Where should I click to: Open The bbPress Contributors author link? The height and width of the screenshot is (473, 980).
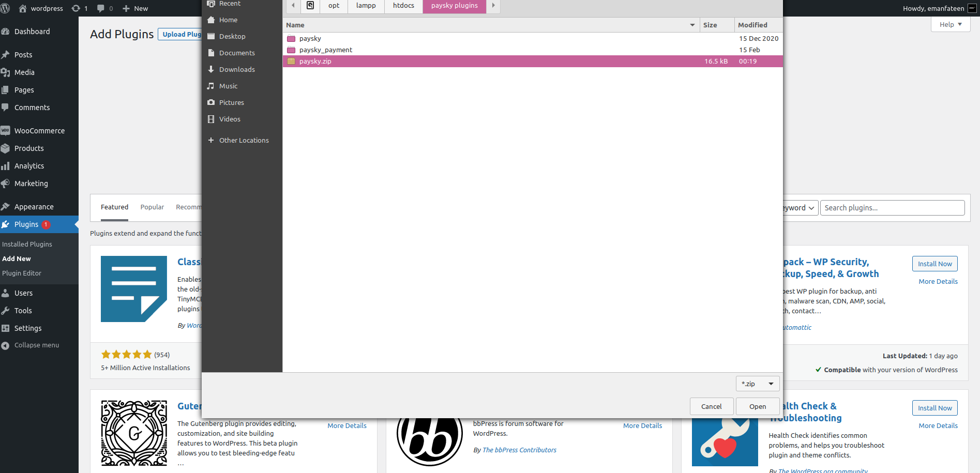pyautogui.click(x=519, y=450)
